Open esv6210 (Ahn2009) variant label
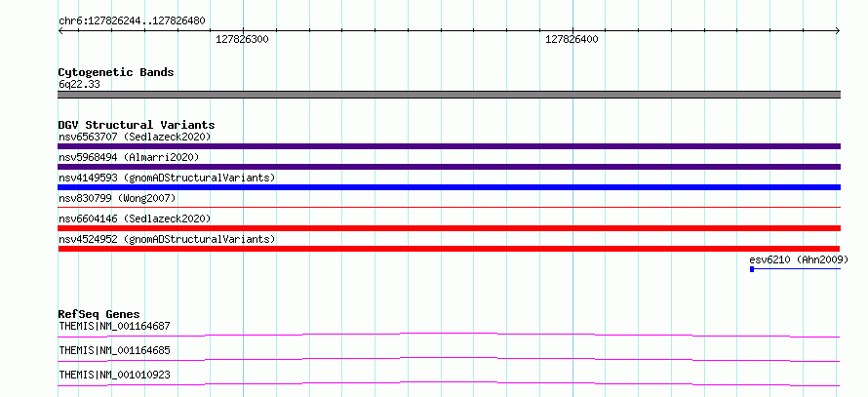 point(799,259)
